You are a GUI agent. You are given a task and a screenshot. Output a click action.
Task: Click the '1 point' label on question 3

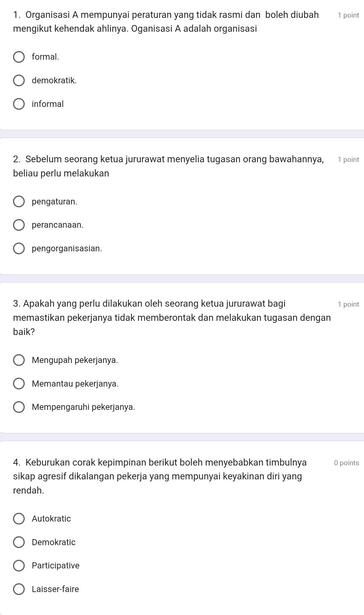[348, 304]
